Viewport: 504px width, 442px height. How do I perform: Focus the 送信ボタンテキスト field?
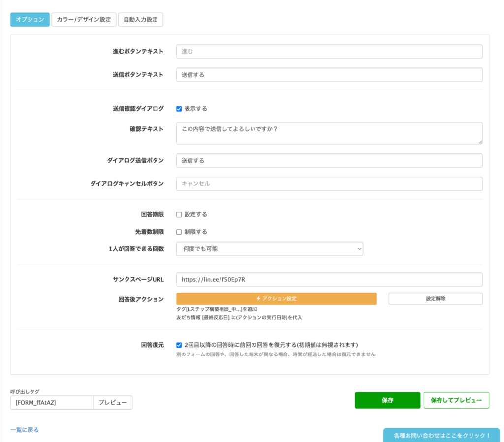(x=329, y=75)
